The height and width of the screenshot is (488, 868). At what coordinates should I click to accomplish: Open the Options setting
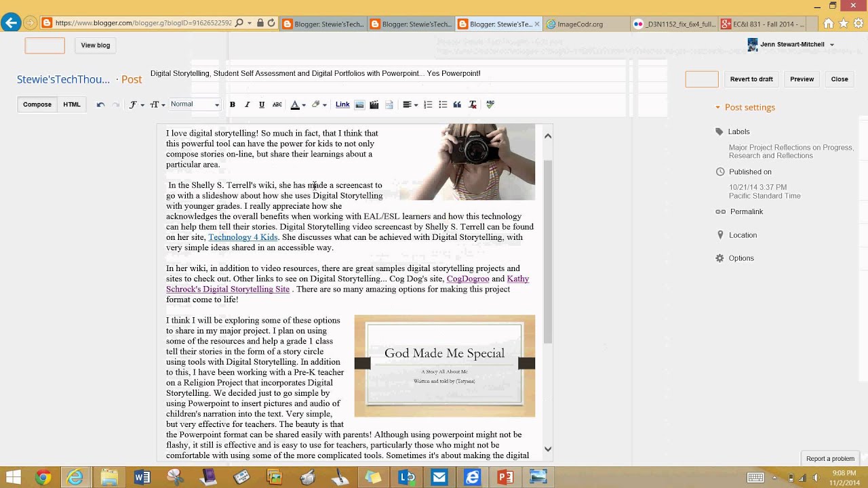coord(741,258)
